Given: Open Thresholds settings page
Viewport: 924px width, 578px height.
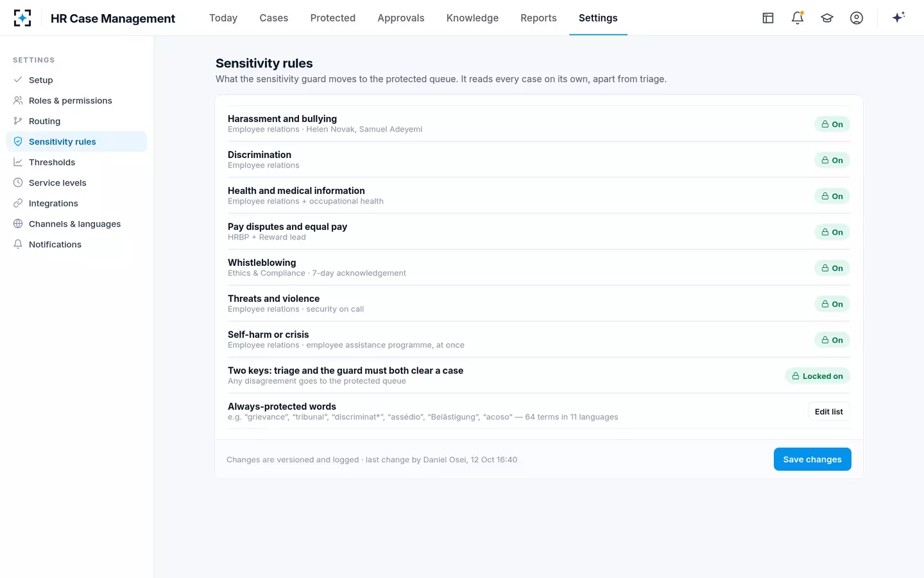Looking at the screenshot, I should [76, 162].
